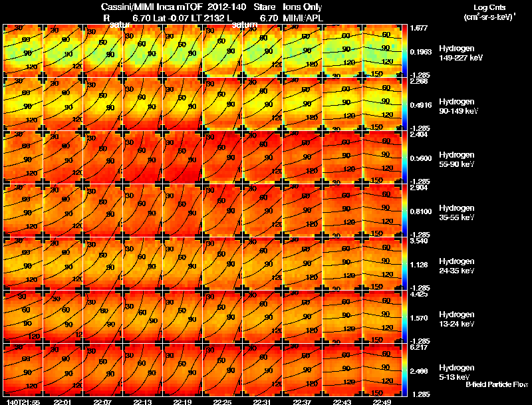The height and width of the screenshot is (405, 532).
Task: Click the time axis label '22:43'
Action: click(x=342, y=402)
